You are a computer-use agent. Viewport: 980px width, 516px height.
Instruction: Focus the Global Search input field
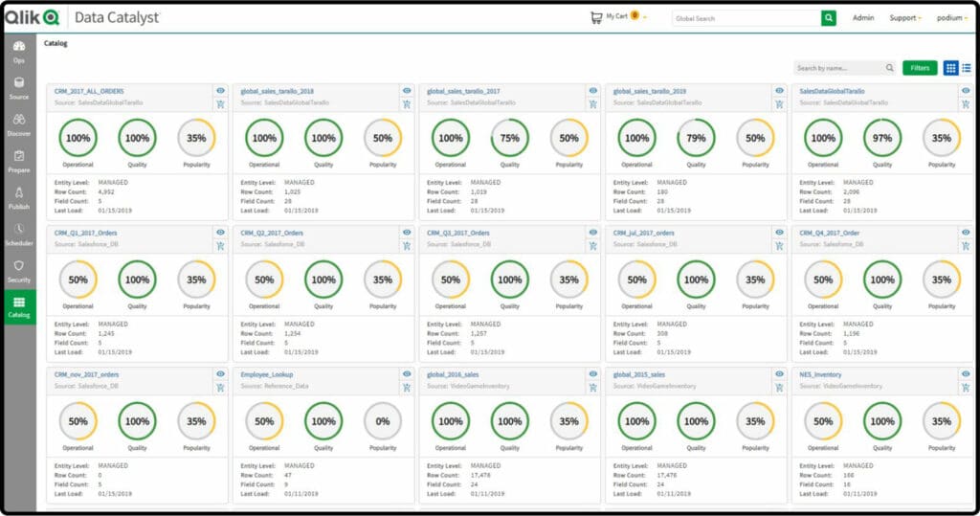tap(746, 18)
